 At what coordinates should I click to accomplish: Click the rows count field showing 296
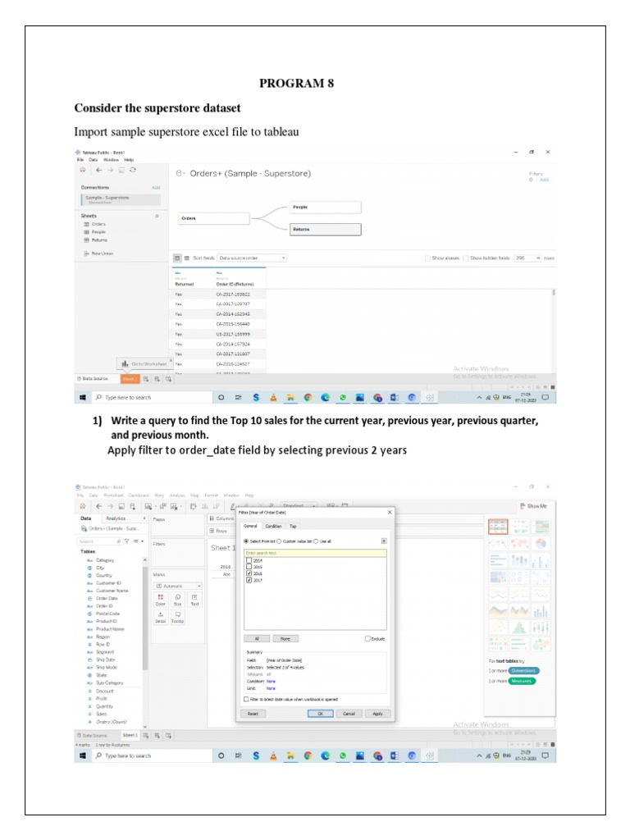click(527, 258)
